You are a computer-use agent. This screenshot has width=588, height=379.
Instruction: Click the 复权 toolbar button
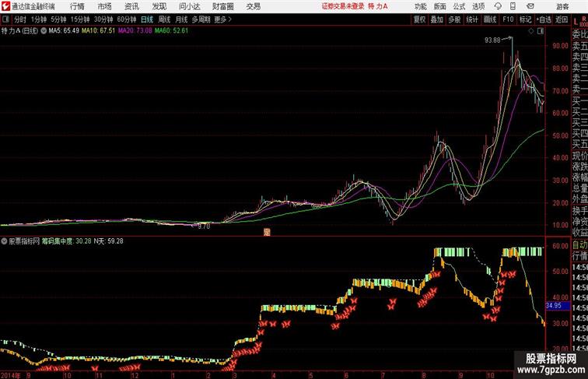[x=419, y=19]
